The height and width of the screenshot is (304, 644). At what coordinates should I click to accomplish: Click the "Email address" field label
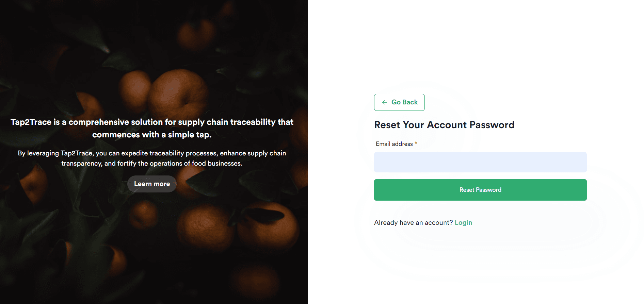[394, 144]
